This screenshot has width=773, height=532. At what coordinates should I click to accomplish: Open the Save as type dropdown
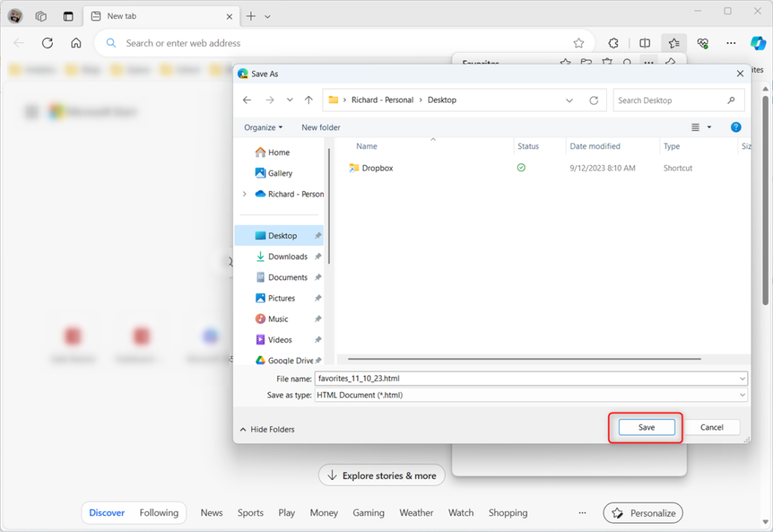click(531, 395)
